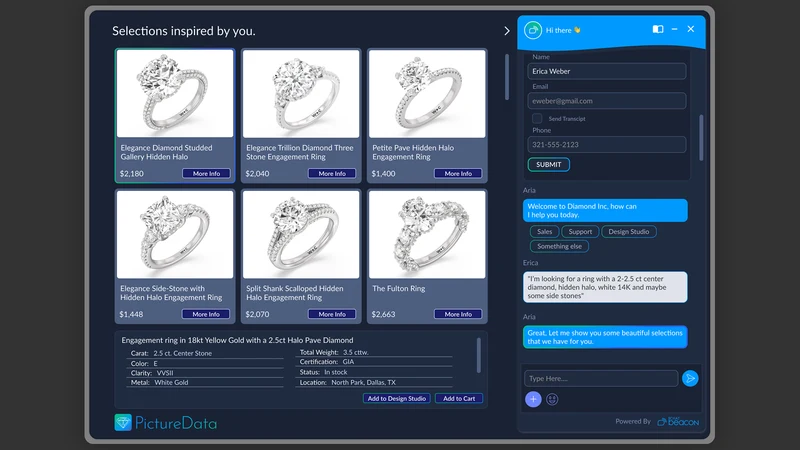Select Elegance Diamond Studded Gallery ring image
Image resolution: width=800 pixels, height=450 pixels.
175,93
